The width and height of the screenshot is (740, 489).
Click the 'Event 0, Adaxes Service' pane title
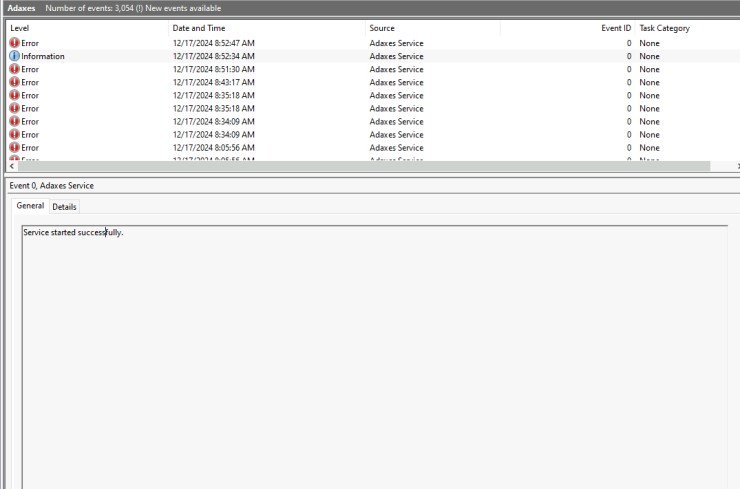tap(51, 185)
